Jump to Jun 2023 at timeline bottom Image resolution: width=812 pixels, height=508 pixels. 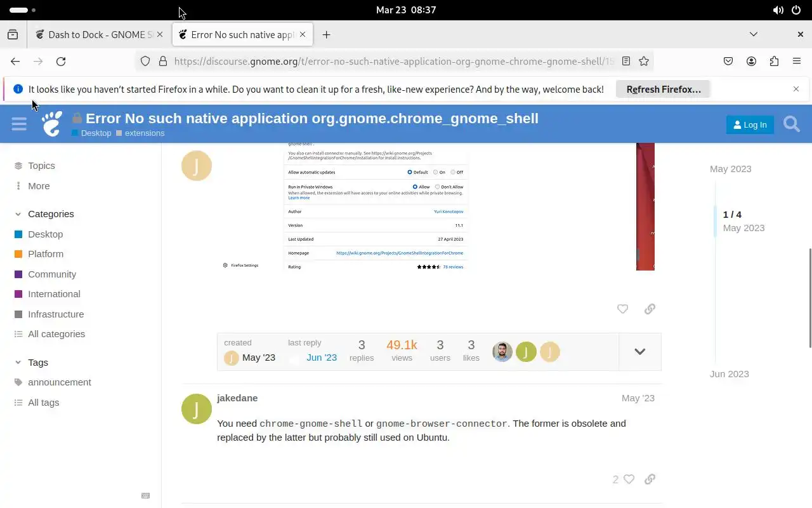(729, 374)
